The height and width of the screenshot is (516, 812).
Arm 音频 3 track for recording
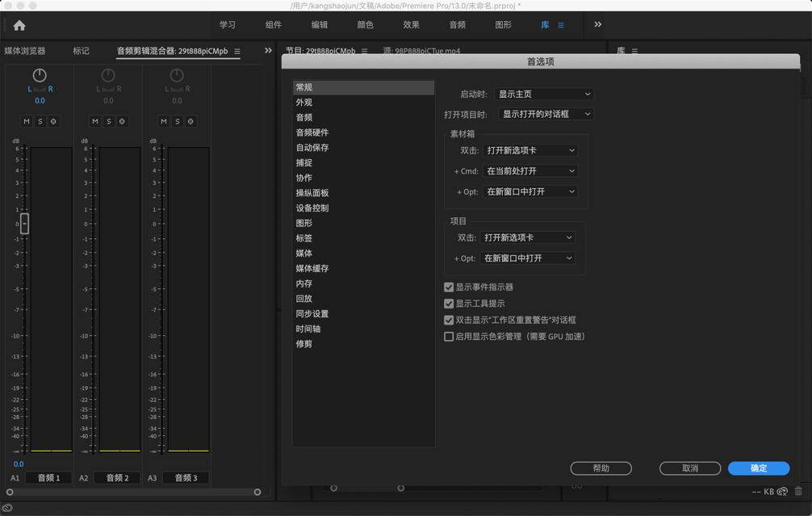(x=190, y=120)
